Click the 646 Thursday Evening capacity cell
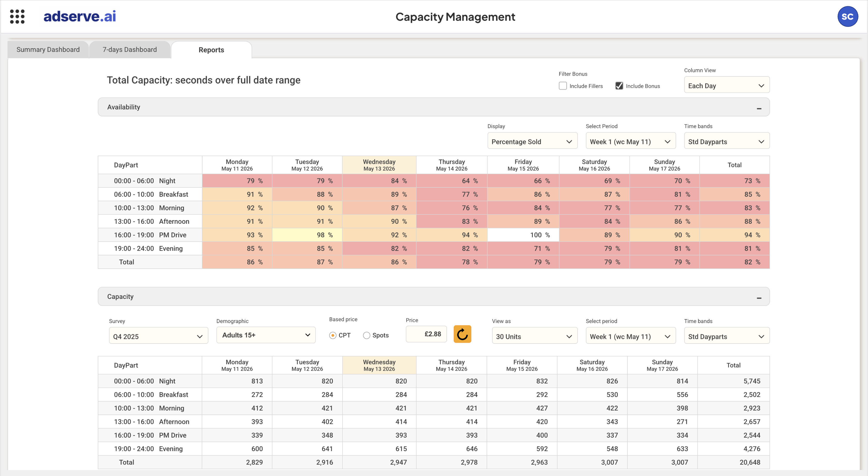 click(452, 449)
